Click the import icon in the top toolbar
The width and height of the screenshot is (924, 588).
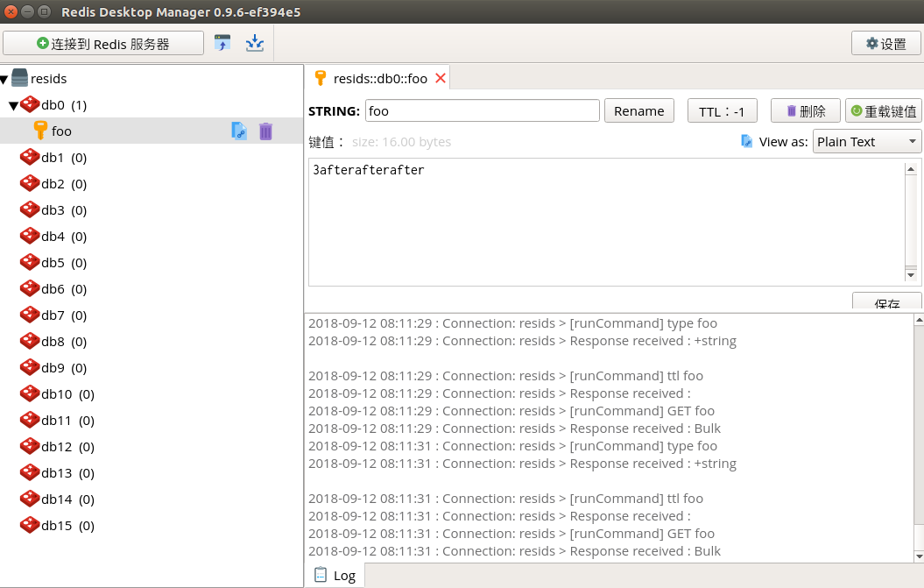tap(222, 43)
